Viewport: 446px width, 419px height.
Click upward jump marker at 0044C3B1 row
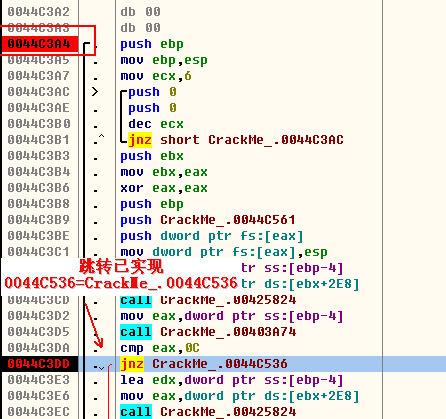(x=102, y=136)
